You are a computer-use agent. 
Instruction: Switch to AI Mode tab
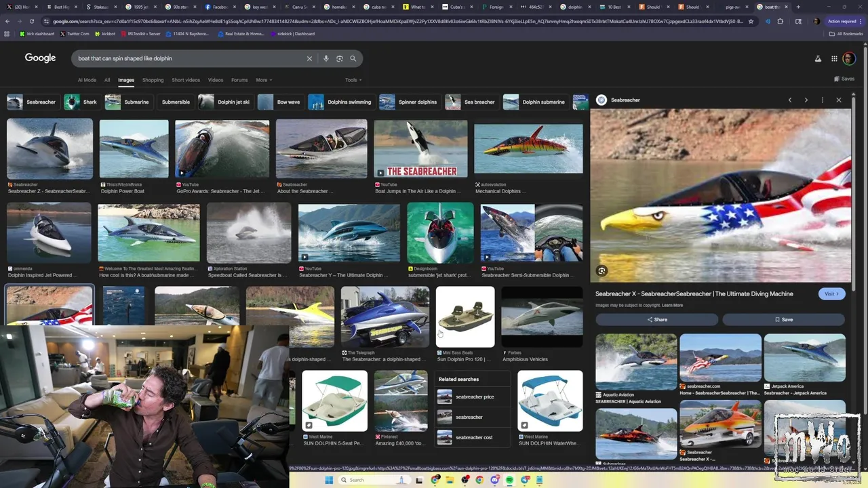coord(87,80)
